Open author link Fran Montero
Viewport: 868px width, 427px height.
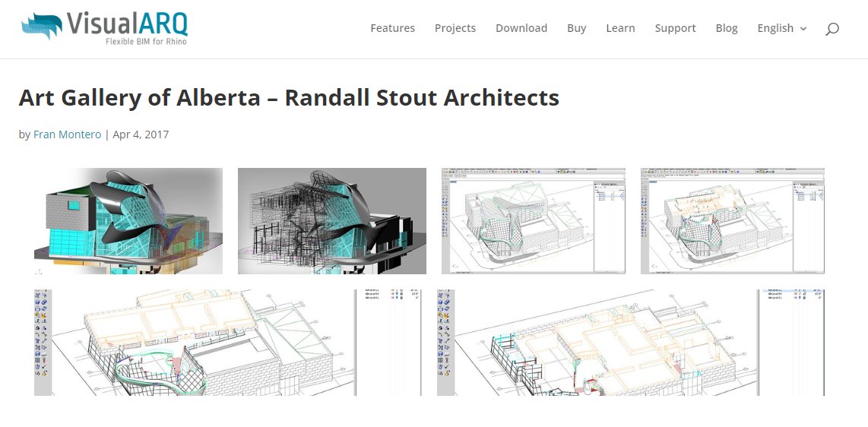(x=67, y=134)
